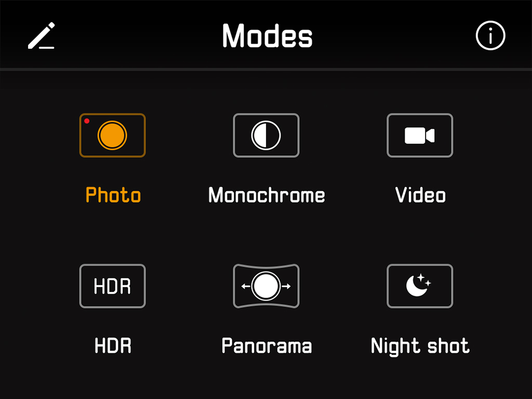Click the red dot in Photo icon
The height and width of the screenshot is (399, 532).
coord(87,121)
